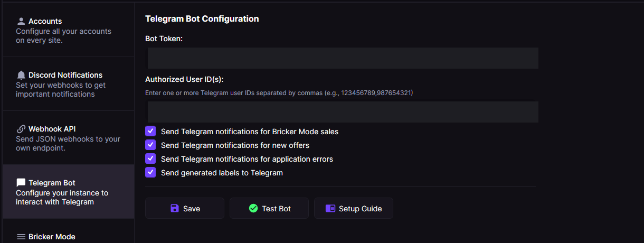Click the Authorized User ID(s) field
This screenshot has width=644, height=243.
click(x=342, y=112)
